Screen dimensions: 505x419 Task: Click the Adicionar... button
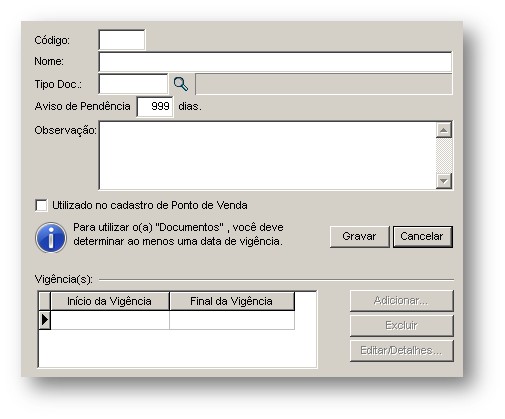[401, 301]
